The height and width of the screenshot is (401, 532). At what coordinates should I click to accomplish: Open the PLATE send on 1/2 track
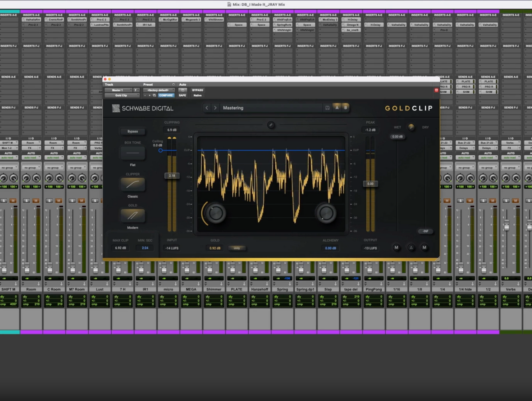[489, 82]
